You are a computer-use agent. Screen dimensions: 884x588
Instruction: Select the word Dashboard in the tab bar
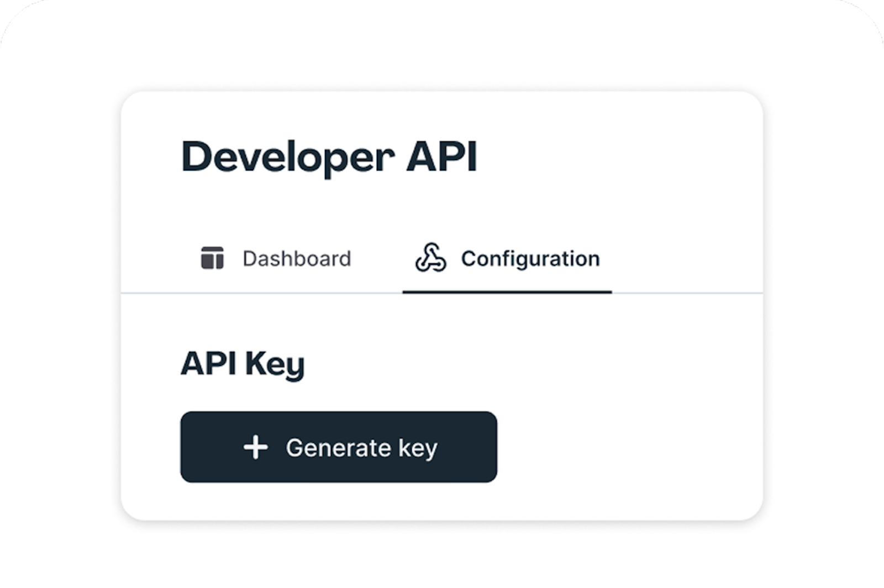[x=297, y=258]
